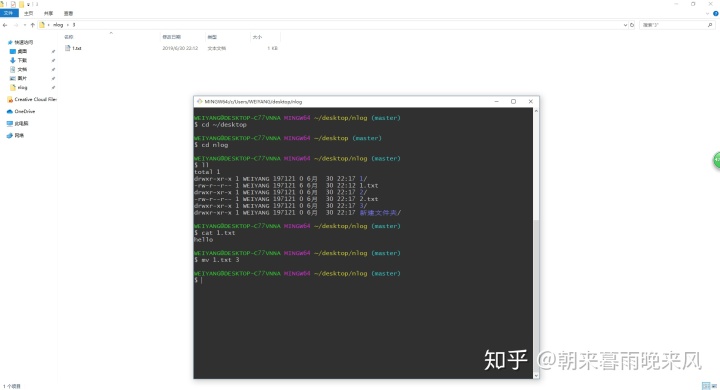The height and width of the screenshot is (390, 720).
Task: Click the 2.txt listing entry in terminal
Action: [x=369, y=199]
